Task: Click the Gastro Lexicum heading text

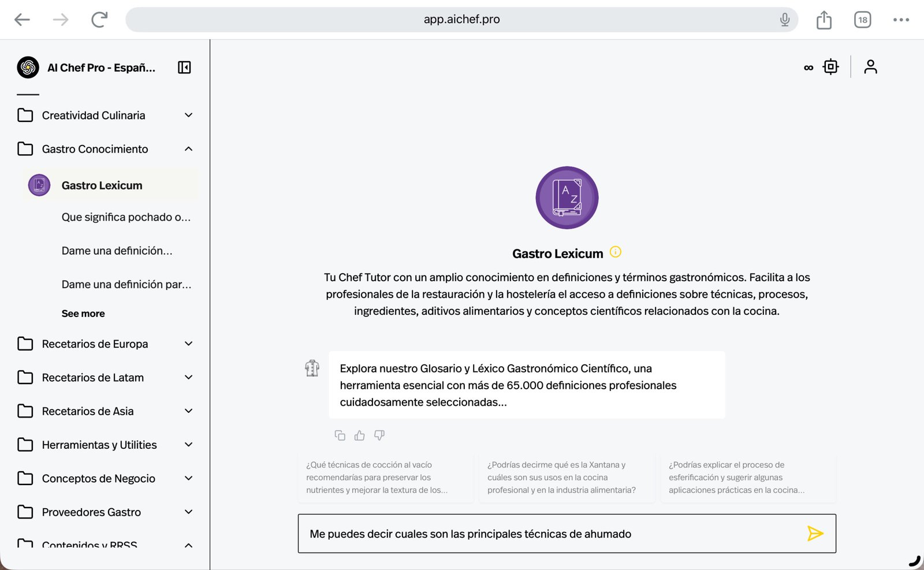Action: (x=557, y=254)
